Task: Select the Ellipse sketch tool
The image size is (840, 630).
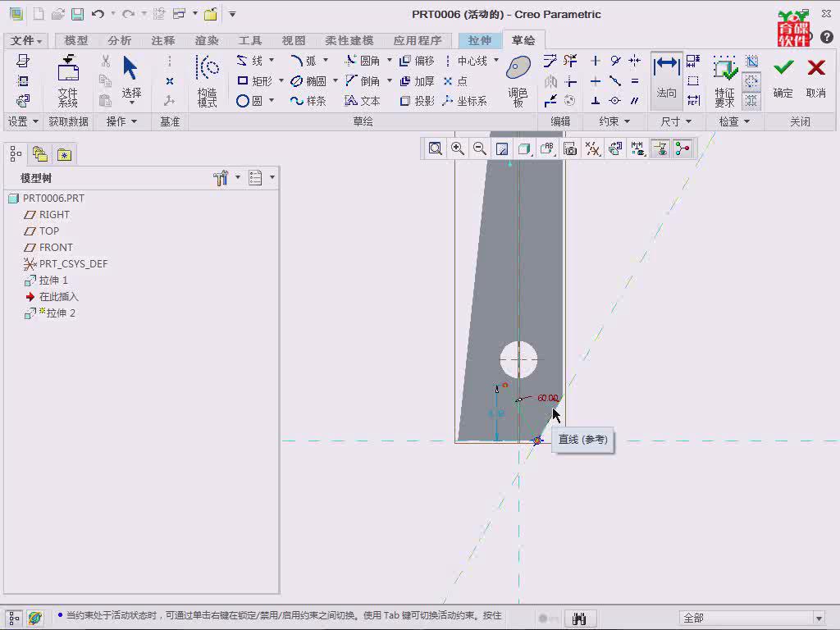Action: click(308, 81)
